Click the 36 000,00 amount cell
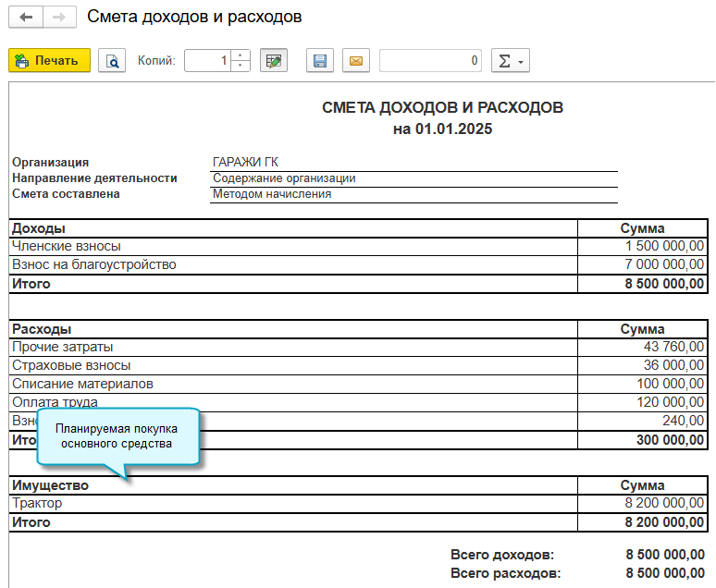Image resolution: width=716 pixels, height=588 pixels. point(643,365)
